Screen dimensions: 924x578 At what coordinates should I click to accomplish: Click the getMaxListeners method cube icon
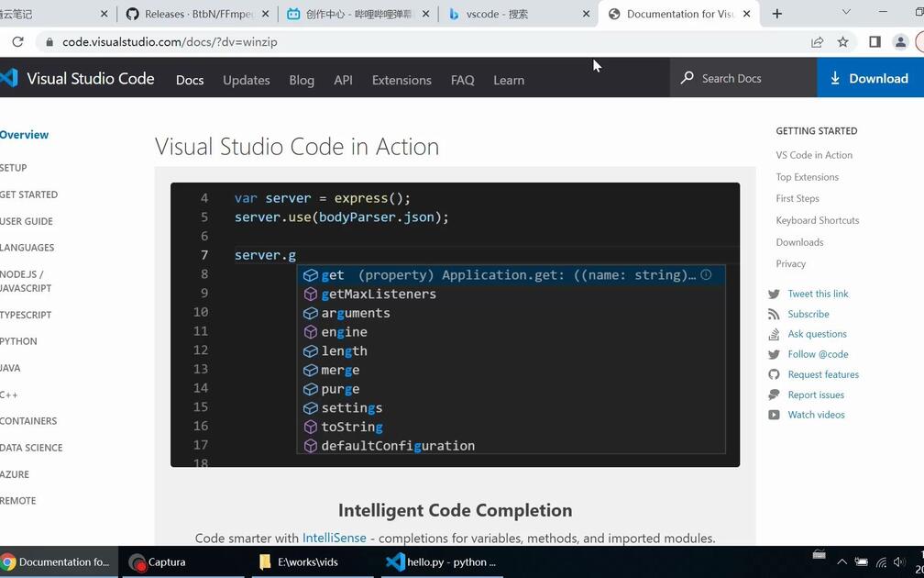[311, 295]
